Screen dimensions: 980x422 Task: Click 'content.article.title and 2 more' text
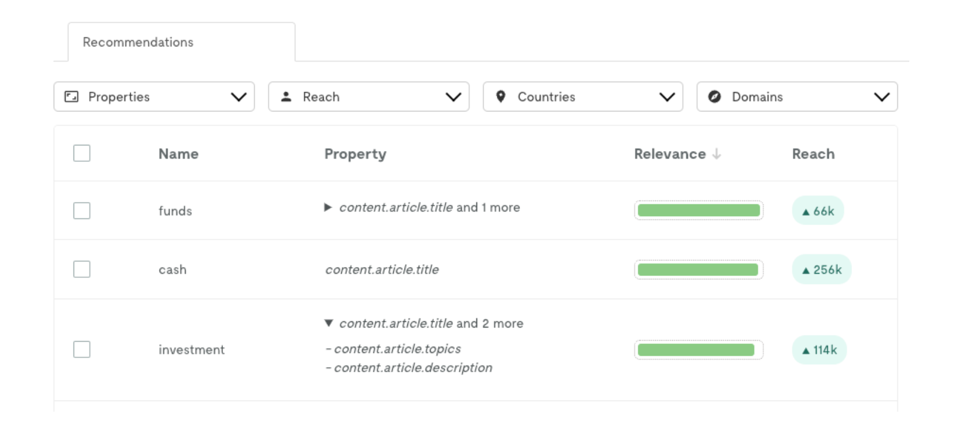[431, 323]
